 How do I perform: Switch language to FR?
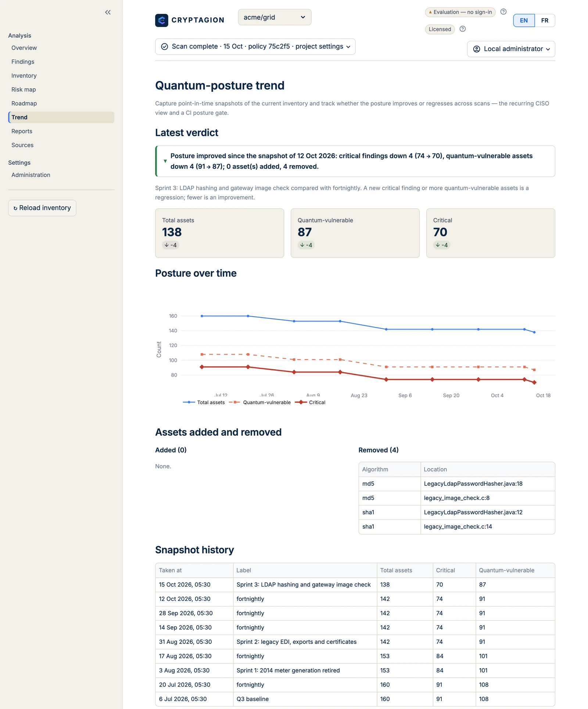[x=545, y=21]
